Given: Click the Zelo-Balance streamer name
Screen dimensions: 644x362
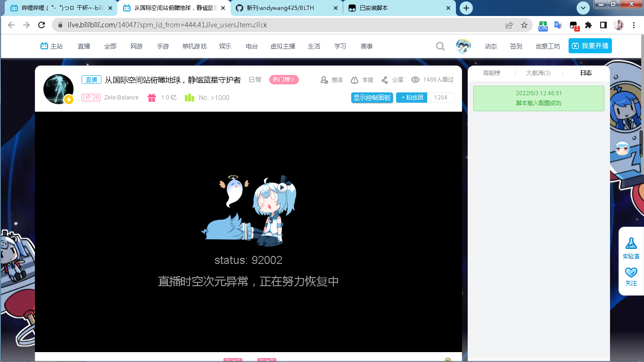Looking at the screenshot, I should coord(121,98).
